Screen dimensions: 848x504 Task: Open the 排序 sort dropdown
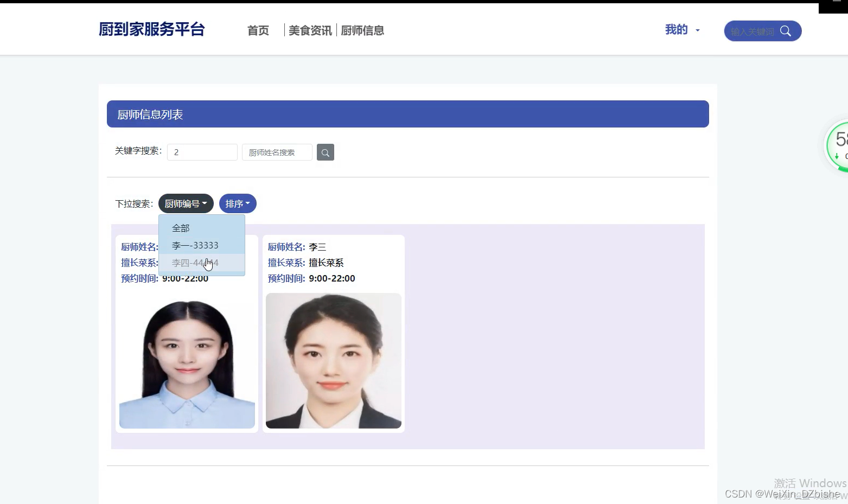tap(237, 203)
